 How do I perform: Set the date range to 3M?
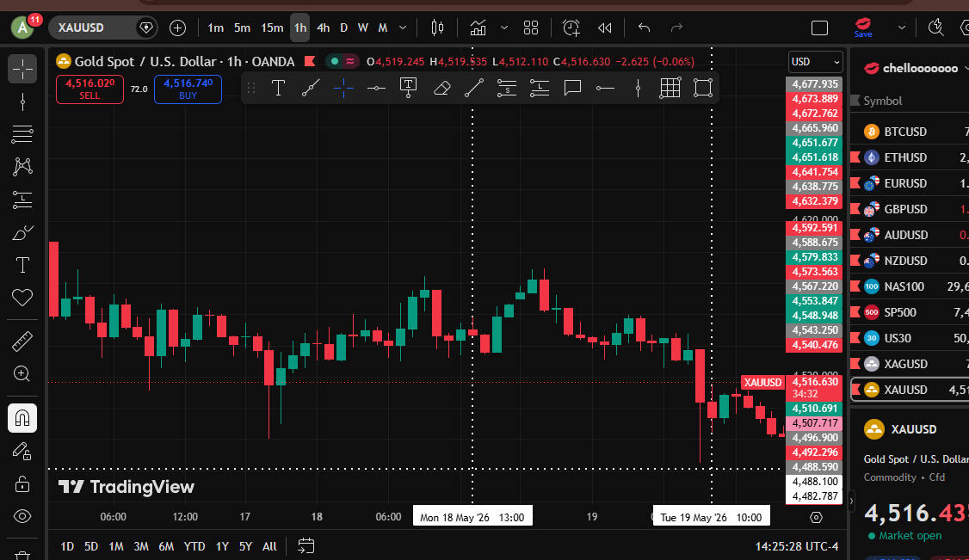coord(141,546)
